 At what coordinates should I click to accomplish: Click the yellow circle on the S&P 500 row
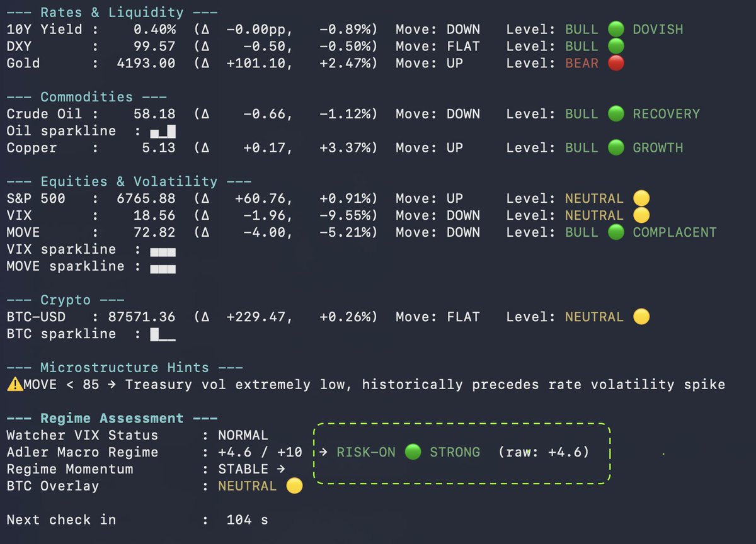pyautogui.click(x=641, y=198)
